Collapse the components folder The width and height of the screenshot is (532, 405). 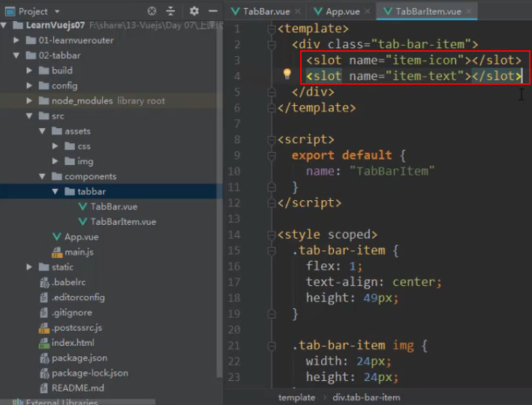(42, 176)
